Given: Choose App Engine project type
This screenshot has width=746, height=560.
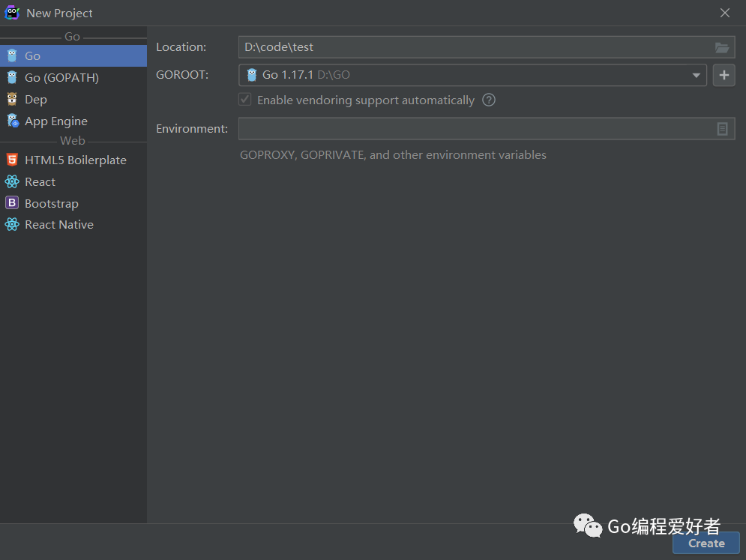Looking at the screenshot, I should coord(73,121).
